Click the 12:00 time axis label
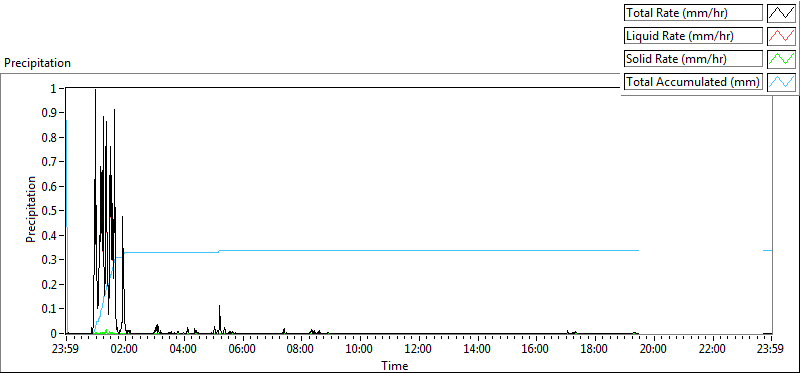Image resolution: width=800 pixels, height=373 pixels. pyautogui.click(x=419, y=350)
